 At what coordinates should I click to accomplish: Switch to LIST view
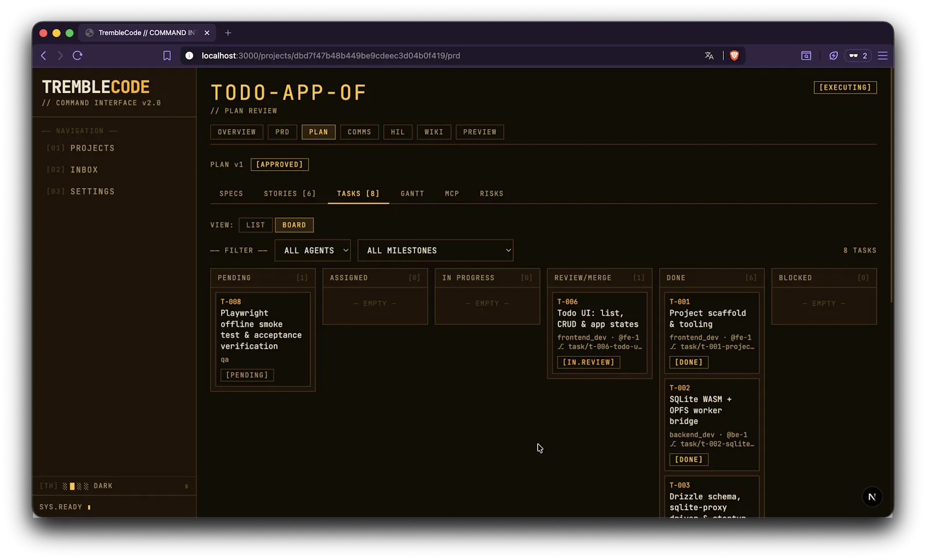click(255, 225)
